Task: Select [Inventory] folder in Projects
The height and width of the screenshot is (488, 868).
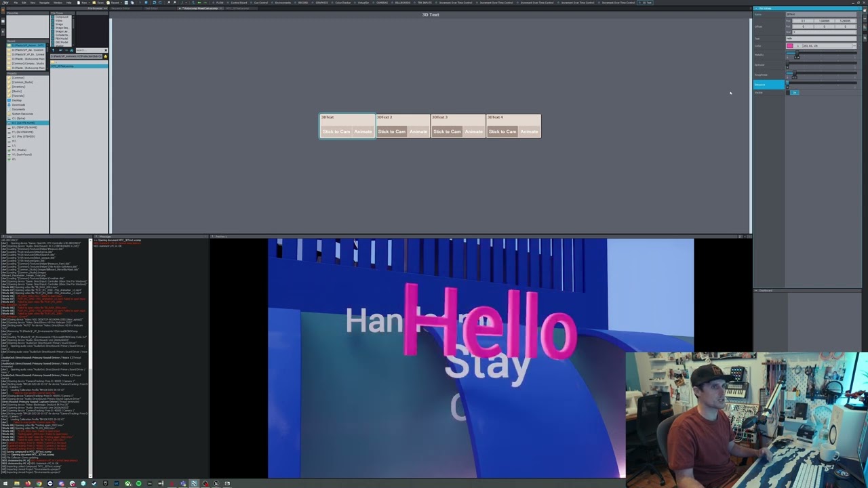Action: point(18,87)
